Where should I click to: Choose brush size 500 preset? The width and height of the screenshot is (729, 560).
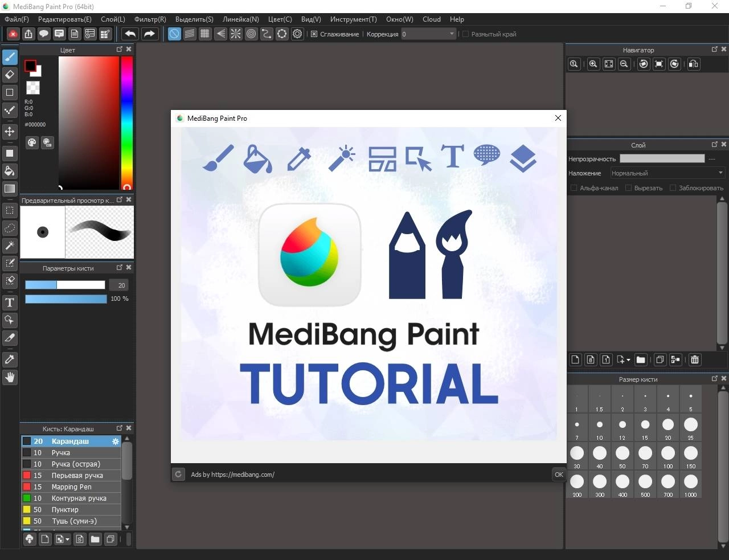645,485
